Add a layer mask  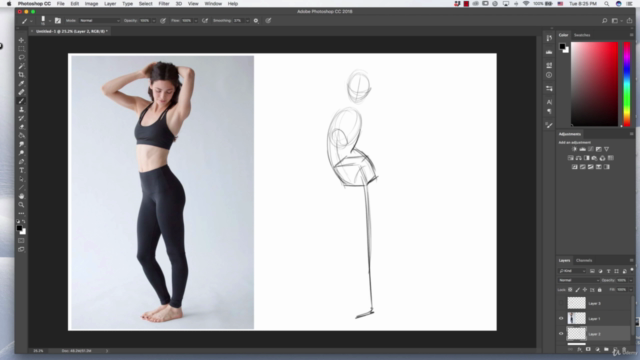pos(588,349)
